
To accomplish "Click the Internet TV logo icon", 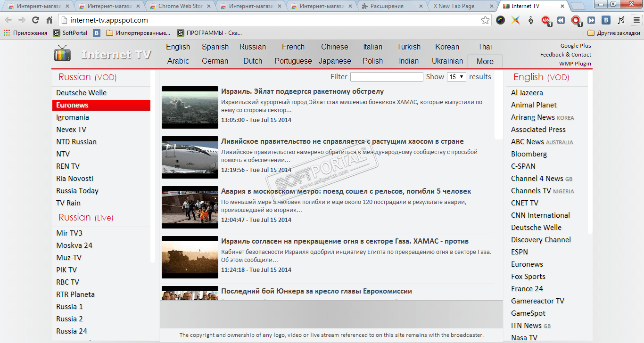I will pyautogui.click(x=62, y=54).
